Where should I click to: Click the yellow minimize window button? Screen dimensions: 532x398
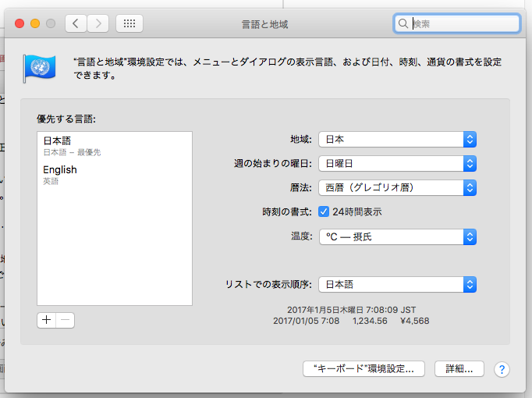point(35,23)
